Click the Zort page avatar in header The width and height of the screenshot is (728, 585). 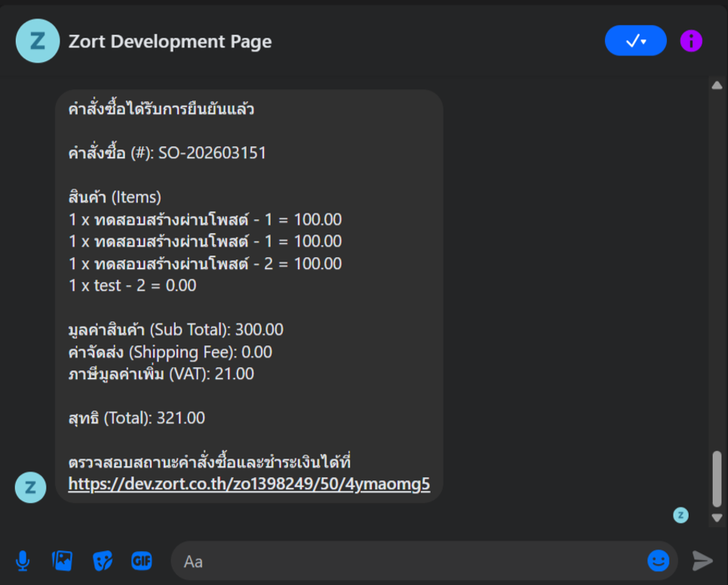click(x=37, y=41)
